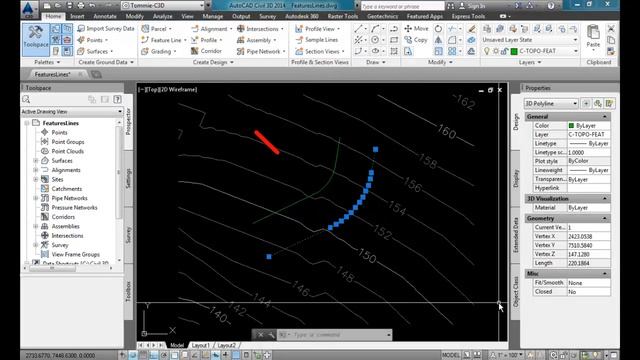Open the Insert ribbon tab

pos(77,16)
